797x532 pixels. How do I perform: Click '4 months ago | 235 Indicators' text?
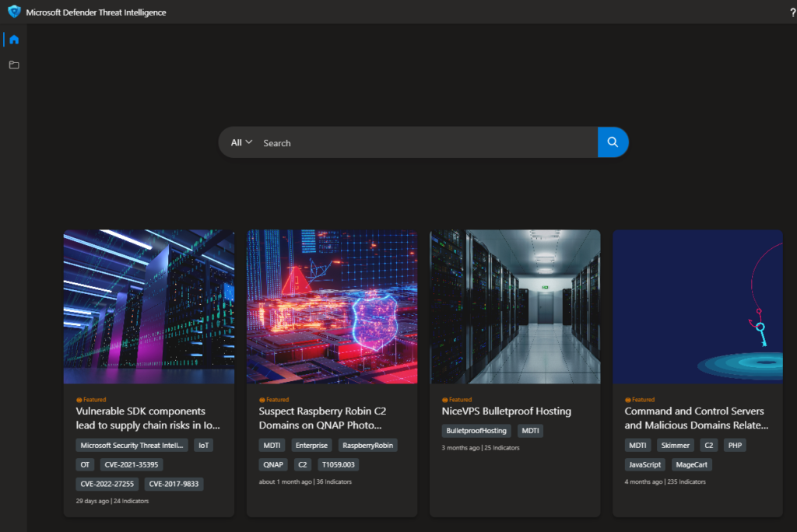tap(665, 481)
